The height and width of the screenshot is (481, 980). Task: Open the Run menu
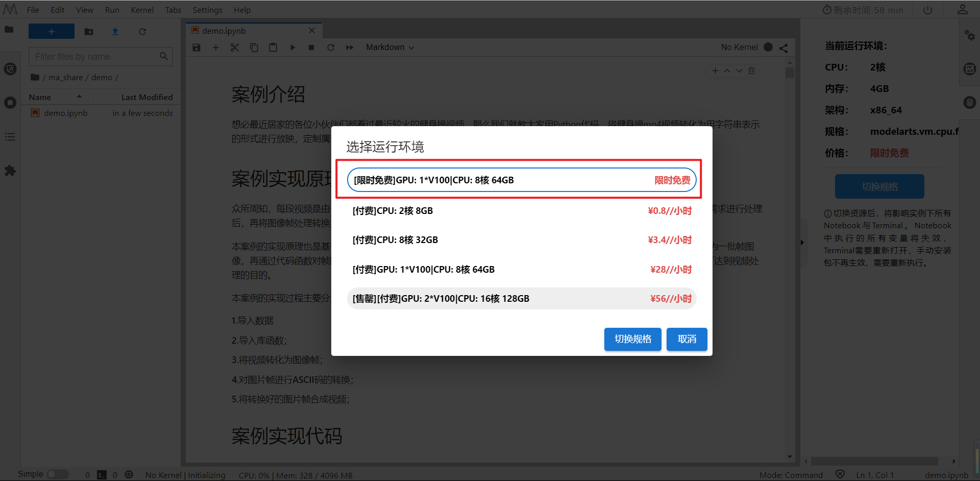[x=112, y=10]
